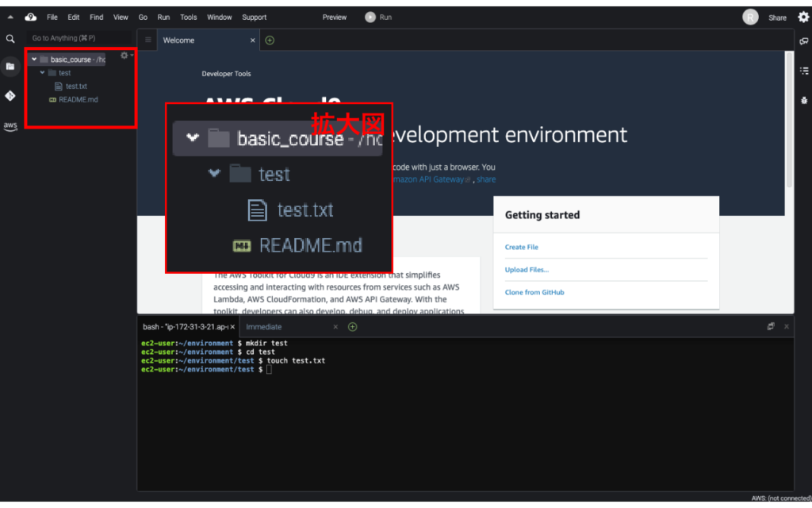Screen dimensions: 812x508
Task: Close the terminal pane with X icon
Action: (x=787, y=326)
